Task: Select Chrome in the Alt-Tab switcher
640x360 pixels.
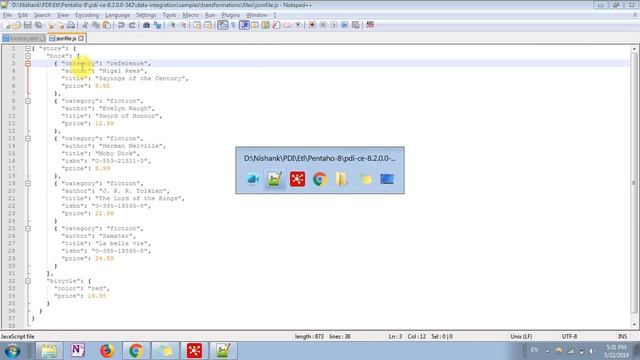Action: [x=320, y=179]
